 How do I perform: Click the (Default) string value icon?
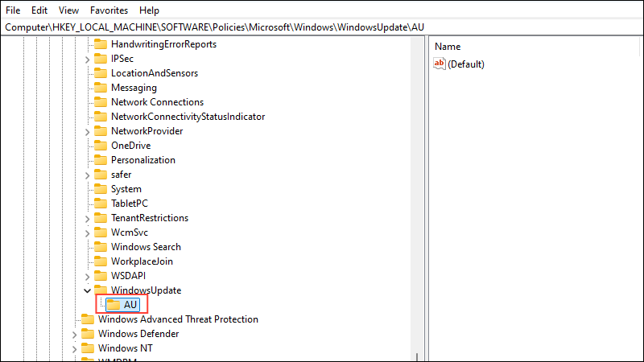439,64
